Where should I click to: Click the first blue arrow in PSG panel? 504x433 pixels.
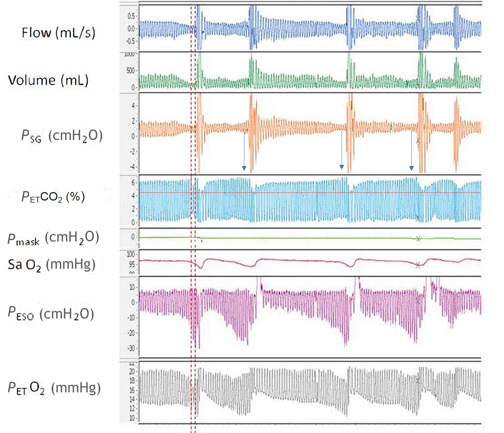244,151
